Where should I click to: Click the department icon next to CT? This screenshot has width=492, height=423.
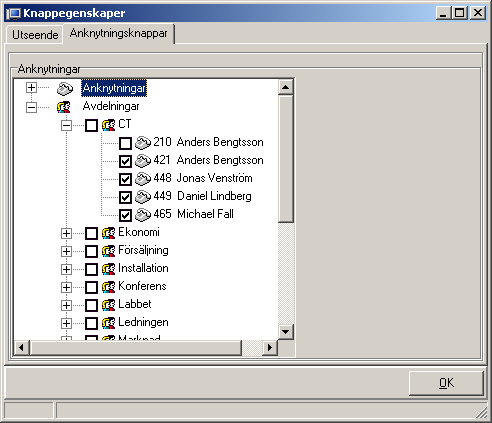[109, 125]
